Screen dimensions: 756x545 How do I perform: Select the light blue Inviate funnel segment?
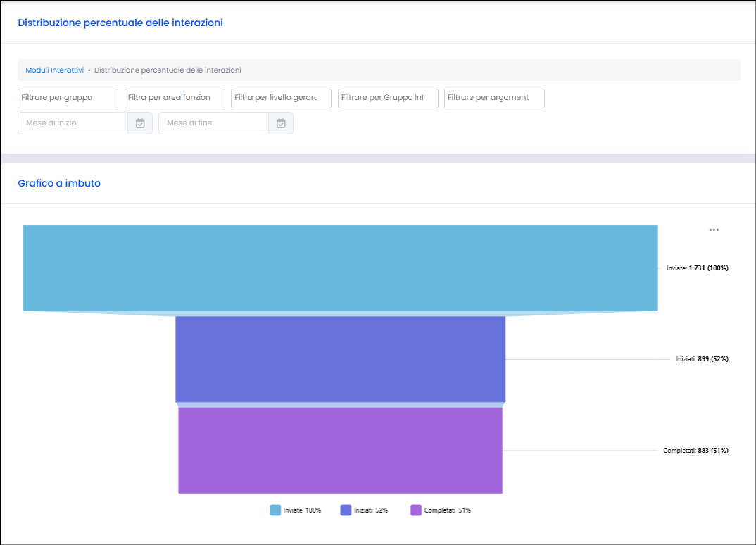(341, 268)
